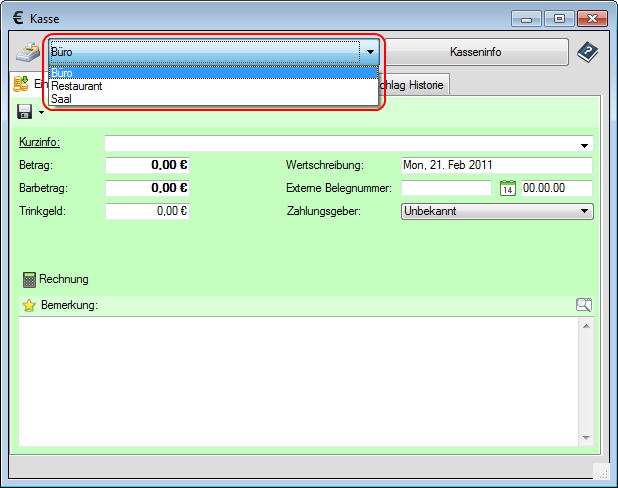
Task: Click the save floppy disk icon
Action: tap(25, 111)
